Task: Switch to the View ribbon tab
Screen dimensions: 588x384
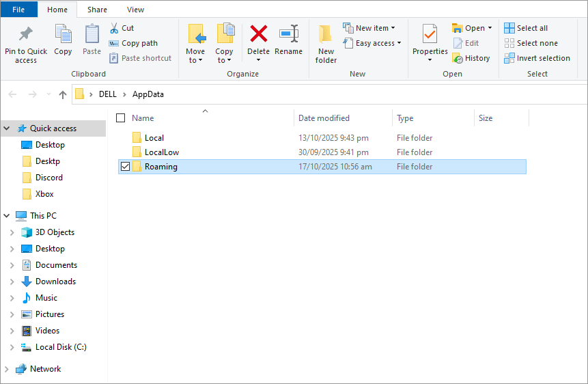Action: [x=135, y=10]
